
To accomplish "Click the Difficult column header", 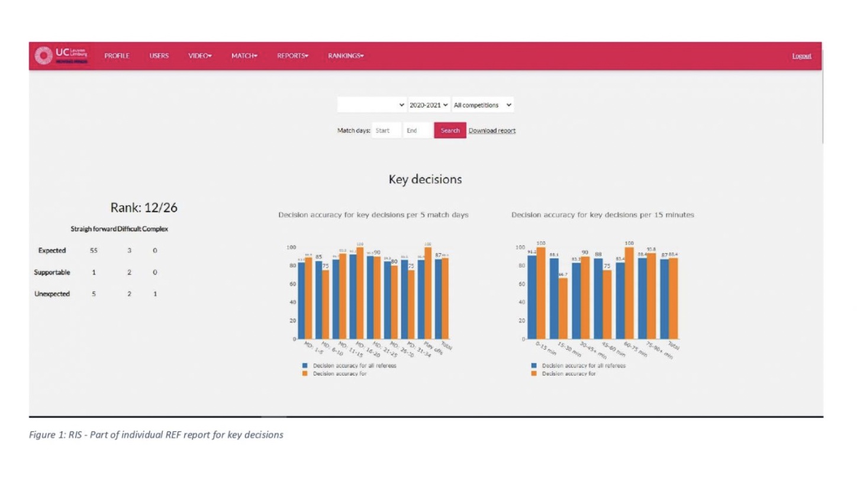I will point(129,229).
